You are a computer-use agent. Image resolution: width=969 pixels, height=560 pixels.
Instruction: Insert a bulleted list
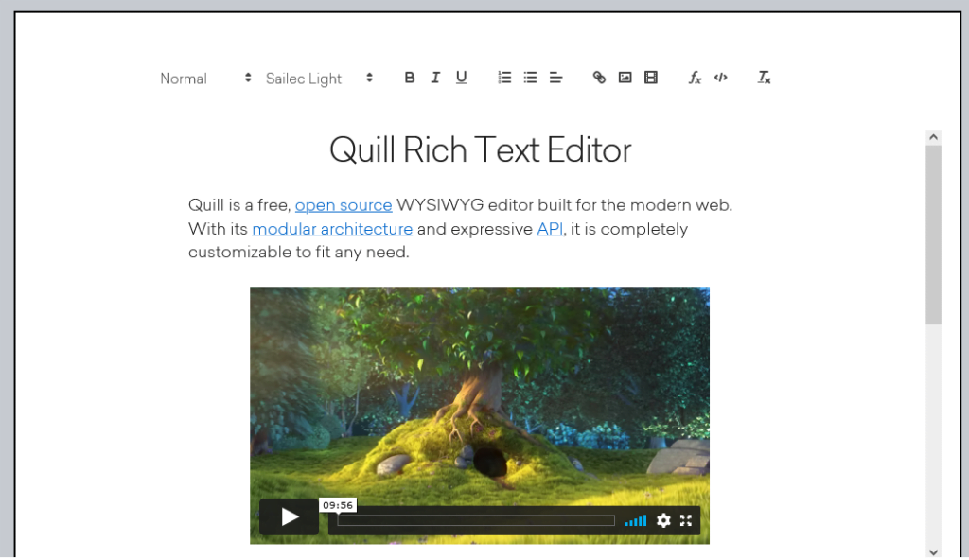tap(530, 78)
